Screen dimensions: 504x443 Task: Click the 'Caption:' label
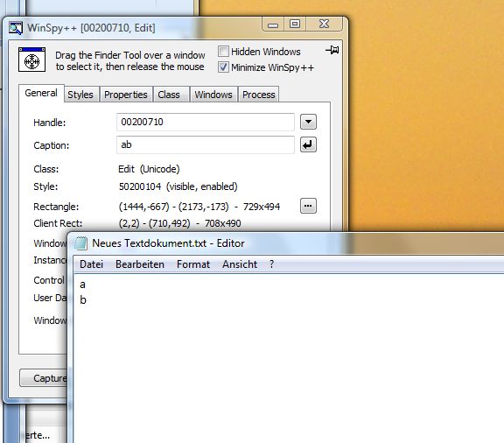(x=52, y=145)
